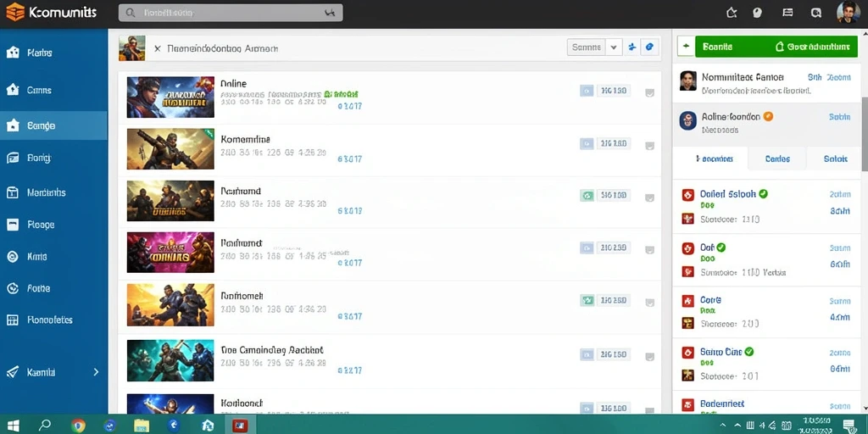Click the red icon beside Sairo Cine
The image size is (868, 434).
(687, 352)
